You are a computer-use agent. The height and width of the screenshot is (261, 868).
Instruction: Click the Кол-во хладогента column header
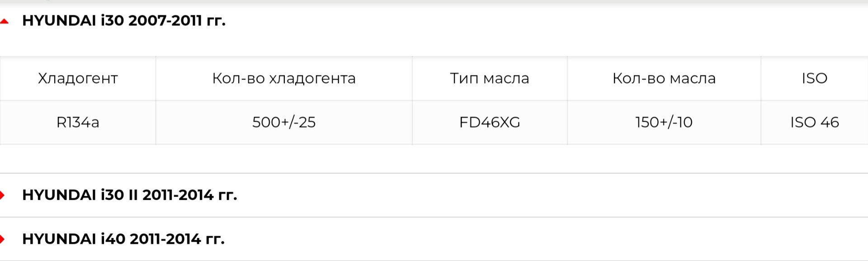tap(284, 79)
